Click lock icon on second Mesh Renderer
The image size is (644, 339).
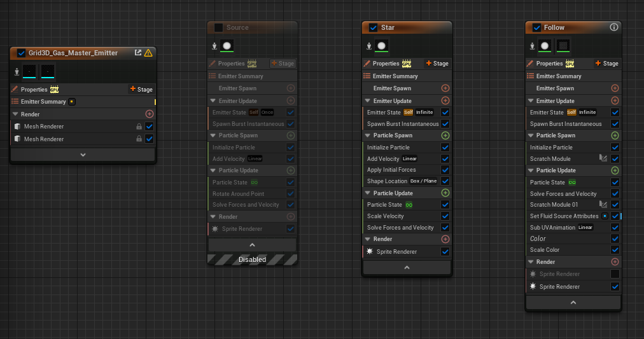point(139,139)
